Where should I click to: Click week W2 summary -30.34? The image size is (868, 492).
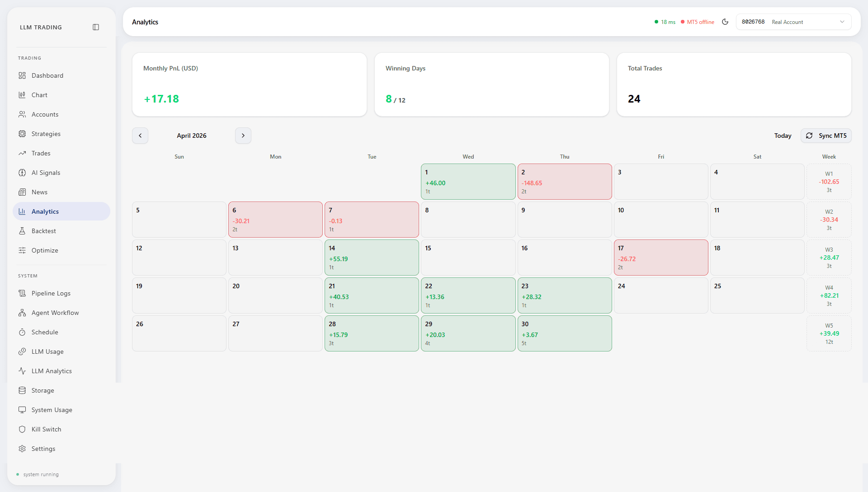coord(829,220)
